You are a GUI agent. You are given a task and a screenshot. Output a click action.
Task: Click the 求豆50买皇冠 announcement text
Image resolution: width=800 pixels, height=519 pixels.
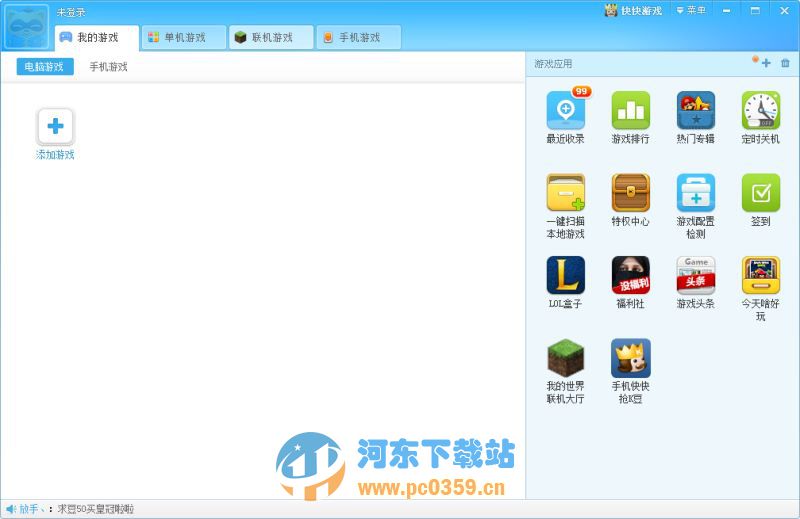95,509
